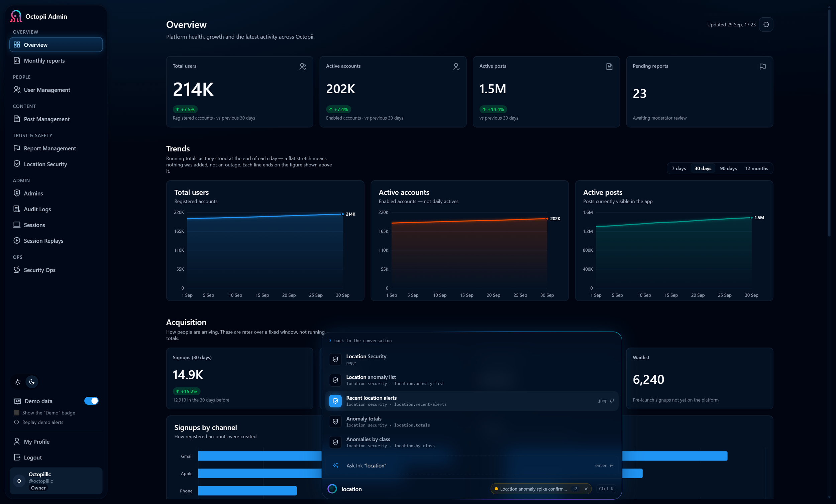836x504 pixels.
Task: Open Post Management page
Action: click(56, 119)
